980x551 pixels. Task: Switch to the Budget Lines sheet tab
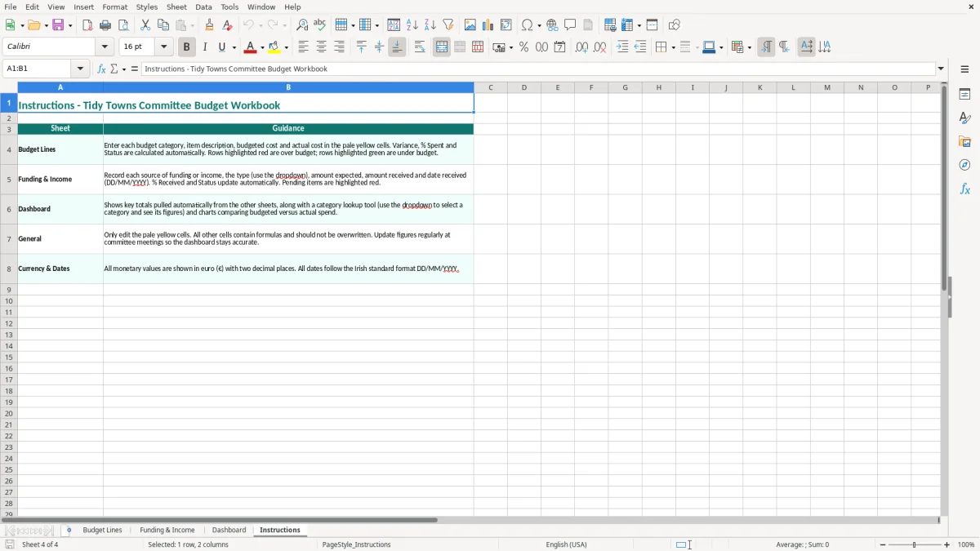(x=102, y=531)
